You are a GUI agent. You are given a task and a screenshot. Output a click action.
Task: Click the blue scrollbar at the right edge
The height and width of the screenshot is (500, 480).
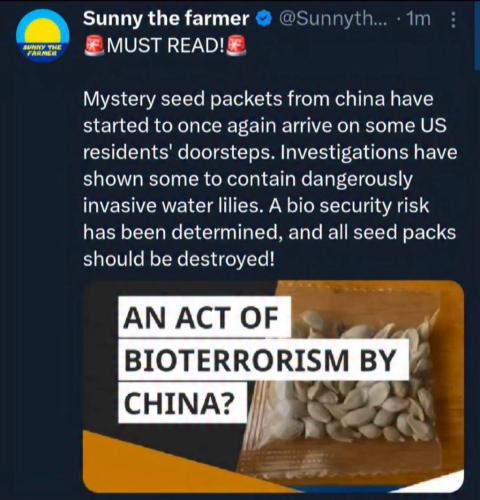[477, 36]
